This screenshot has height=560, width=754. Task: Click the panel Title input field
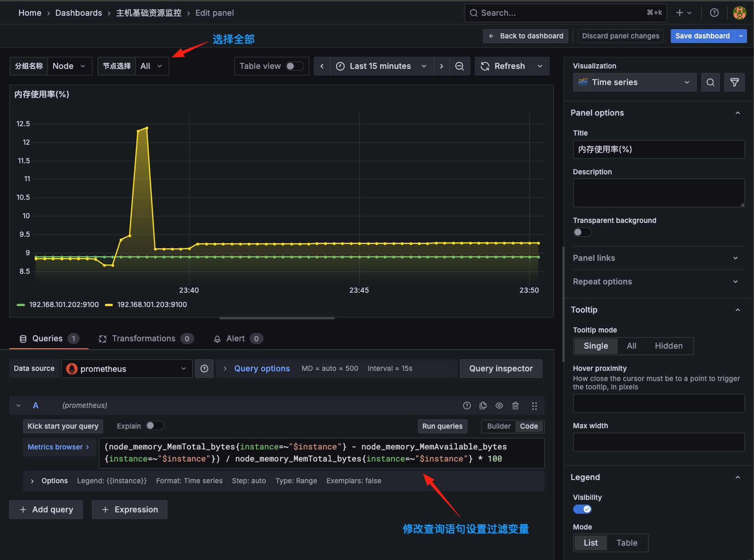click(658, 149)
